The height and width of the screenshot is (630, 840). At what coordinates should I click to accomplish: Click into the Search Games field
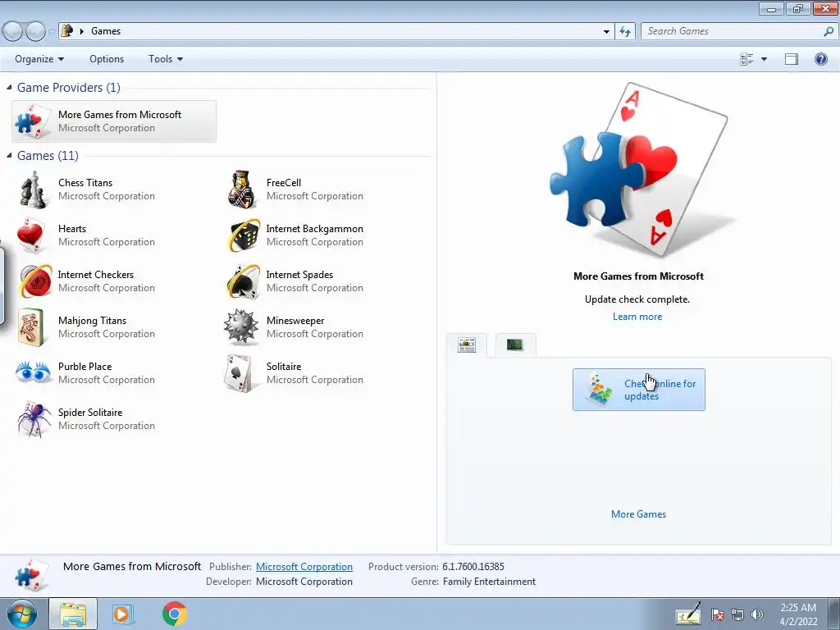point(733,31)
